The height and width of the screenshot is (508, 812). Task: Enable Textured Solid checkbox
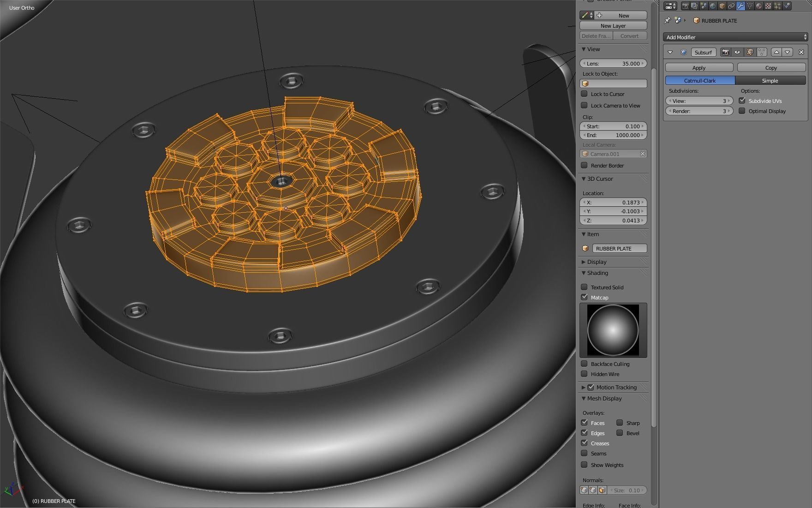584,287
